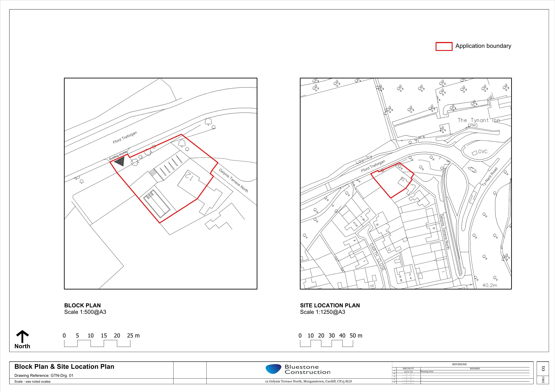Screen dimensions: 555x392
Task: Click the Drawing Reference GTN-Drg. 01 text
Action: click(44, 375)
